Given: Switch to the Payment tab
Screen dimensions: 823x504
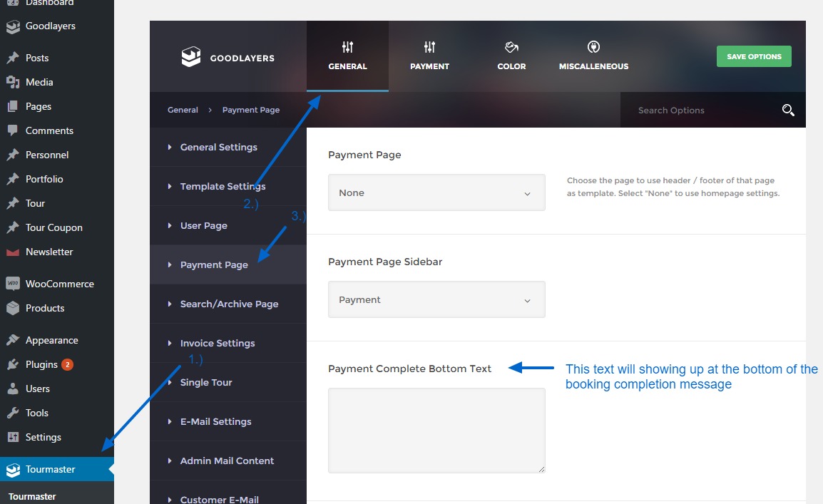Looking at the screenshot, I should point(429,56).
